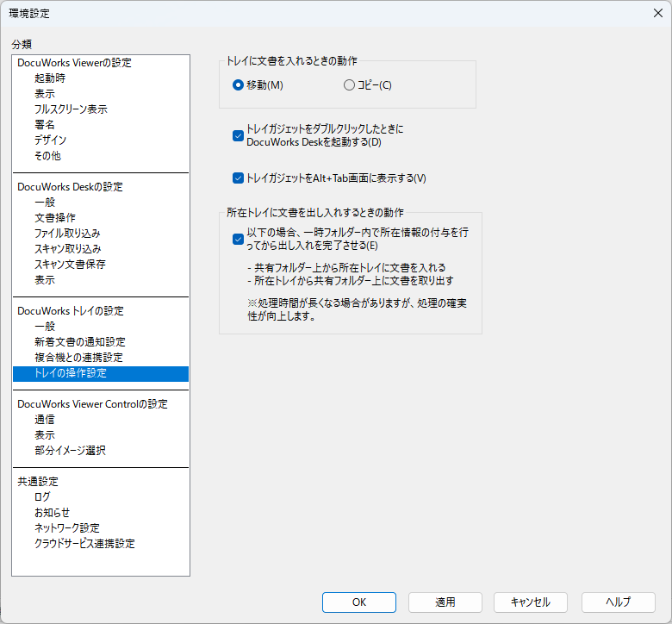Open スキャン取り込み settings
The image size is (672, 624).
click(x=68, y=248)
